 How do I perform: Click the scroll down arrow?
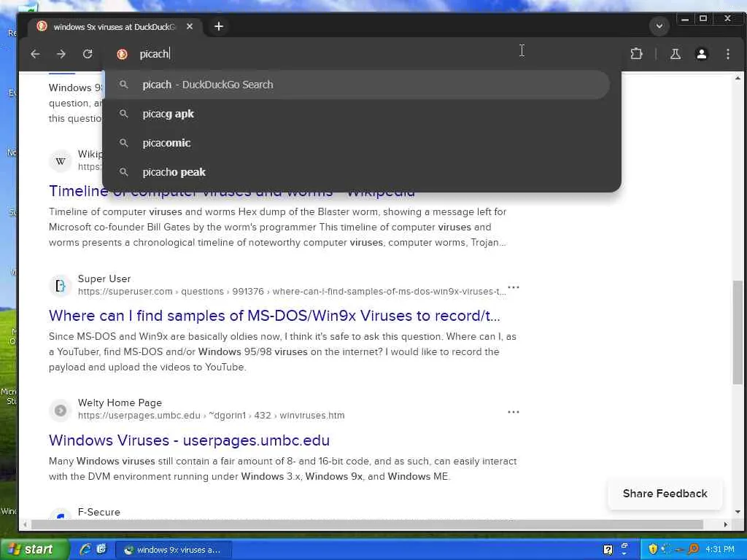(x=738, y=512)
